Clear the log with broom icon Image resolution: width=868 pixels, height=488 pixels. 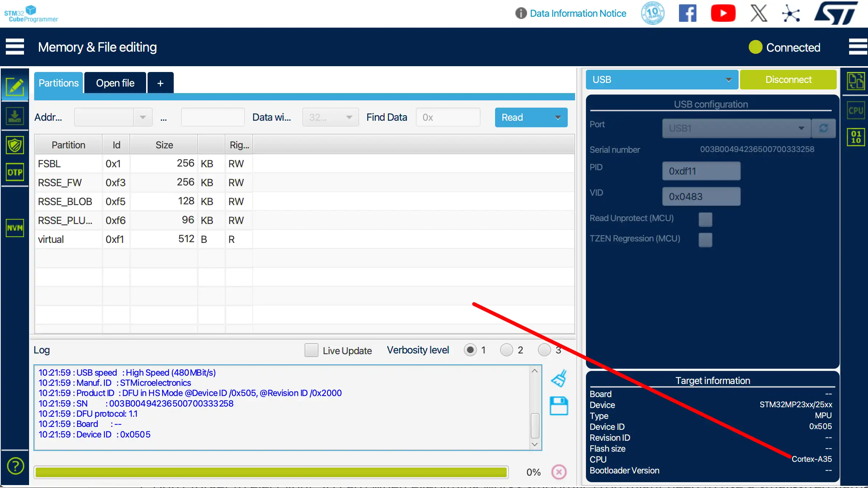click(559, 378)
